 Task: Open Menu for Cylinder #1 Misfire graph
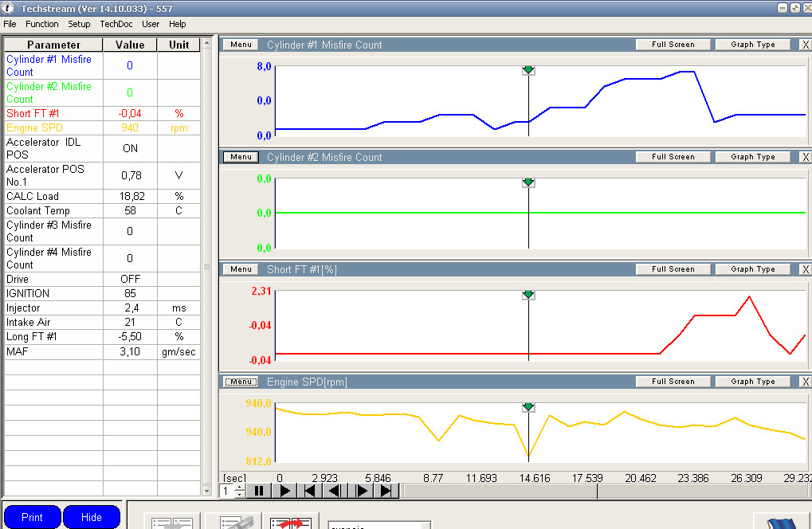[x=241, y=45]
